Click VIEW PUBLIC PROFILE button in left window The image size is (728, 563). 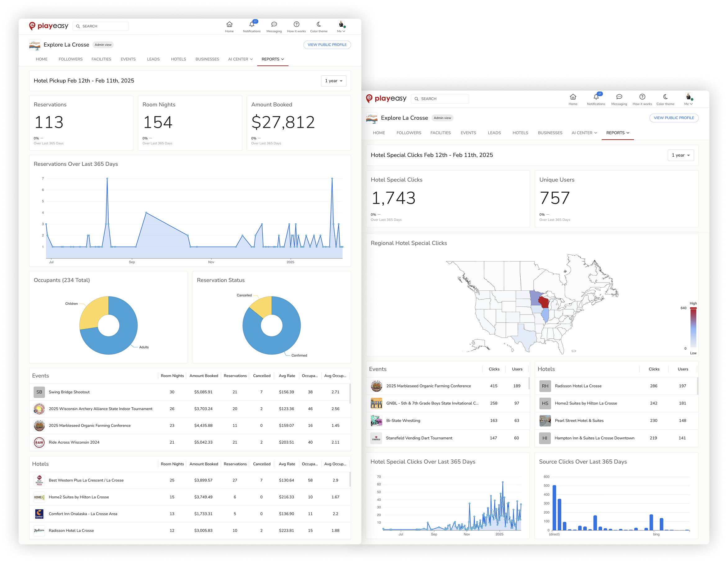pyautogui.click(x=327, y=45)
